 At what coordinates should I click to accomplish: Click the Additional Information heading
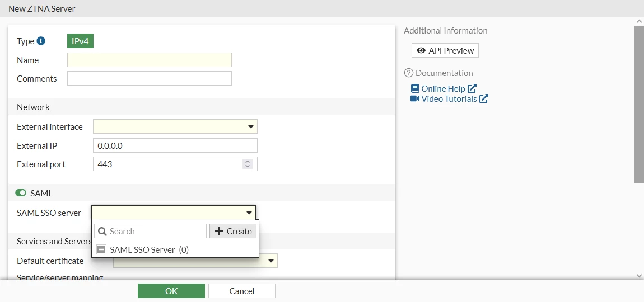click(x=446, y=30)
